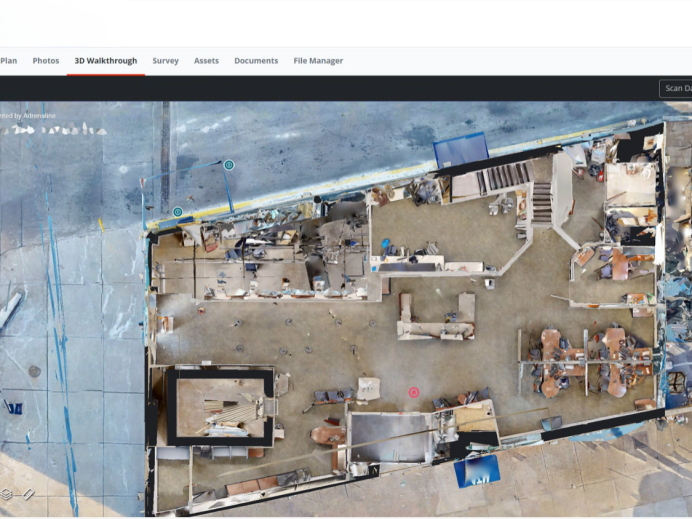Click the red scan position marker
This screenshot has width=692, height=519.
tap(414, 392)
